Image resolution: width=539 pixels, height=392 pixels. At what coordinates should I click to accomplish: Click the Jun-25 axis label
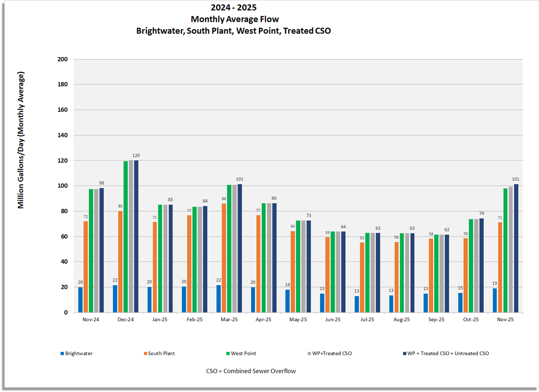(x=333, y=319)
